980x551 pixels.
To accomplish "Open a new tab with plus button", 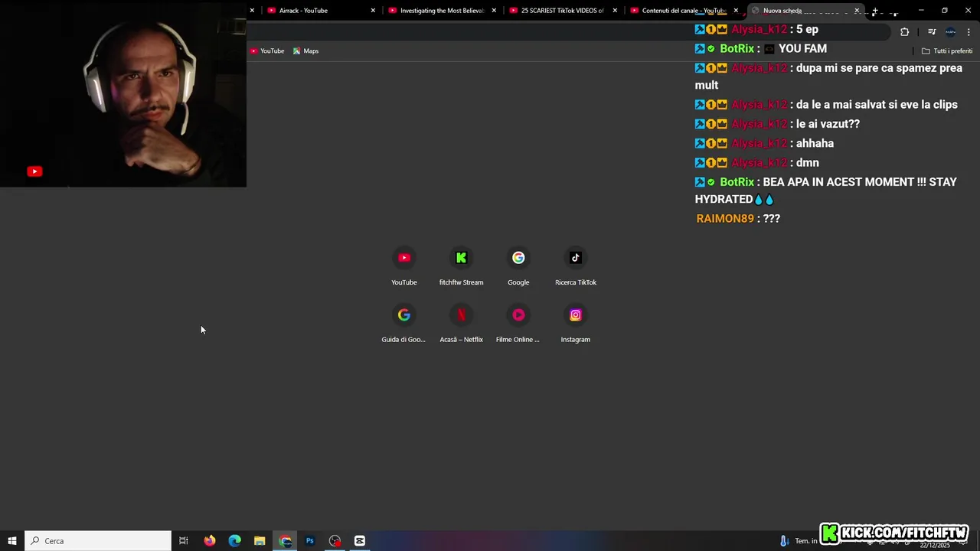I will point(875,11).
